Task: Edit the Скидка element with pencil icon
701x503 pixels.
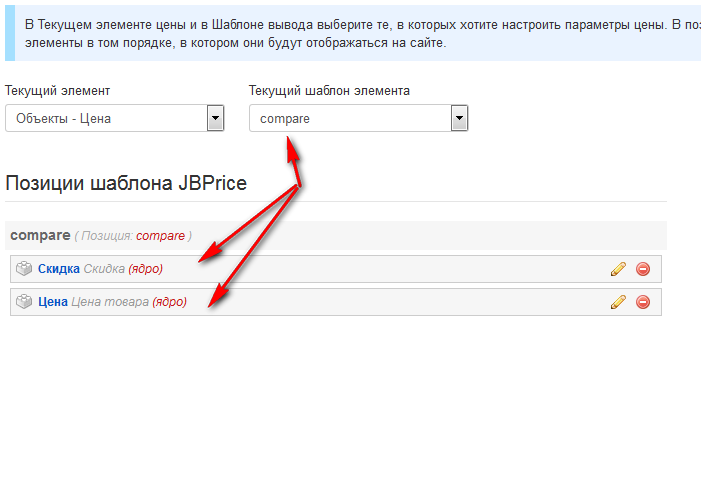Action: pyautogui.click(x=618, y=269)
